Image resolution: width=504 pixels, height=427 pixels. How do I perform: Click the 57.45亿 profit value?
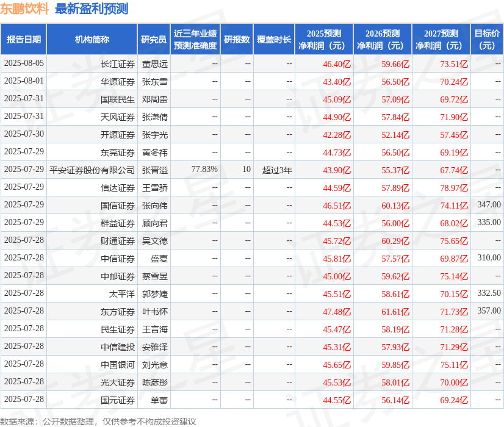tap(454, 135)
